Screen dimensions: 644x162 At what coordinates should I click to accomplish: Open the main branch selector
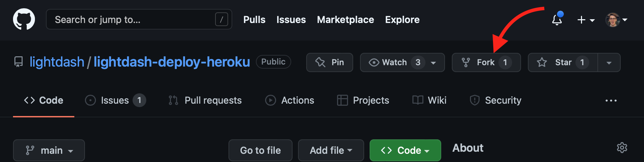(x=49, y=150)
